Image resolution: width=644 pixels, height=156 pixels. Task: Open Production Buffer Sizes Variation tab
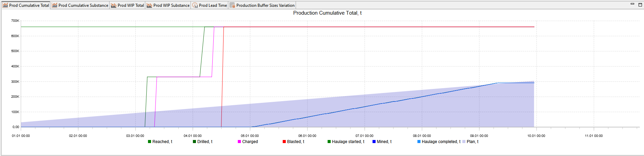click(x=262, y=5)
